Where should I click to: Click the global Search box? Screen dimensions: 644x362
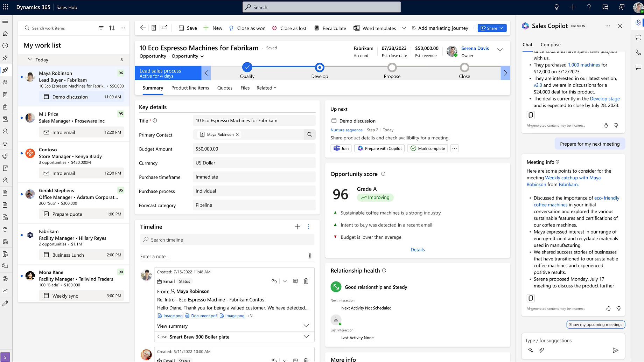point(322,7)
